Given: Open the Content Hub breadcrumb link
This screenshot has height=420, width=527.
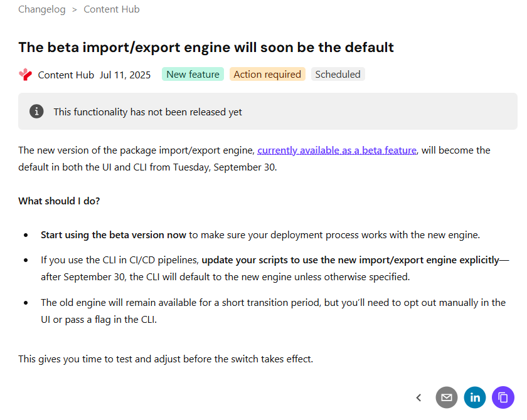Looking at the screenshot, I should 112,9.
